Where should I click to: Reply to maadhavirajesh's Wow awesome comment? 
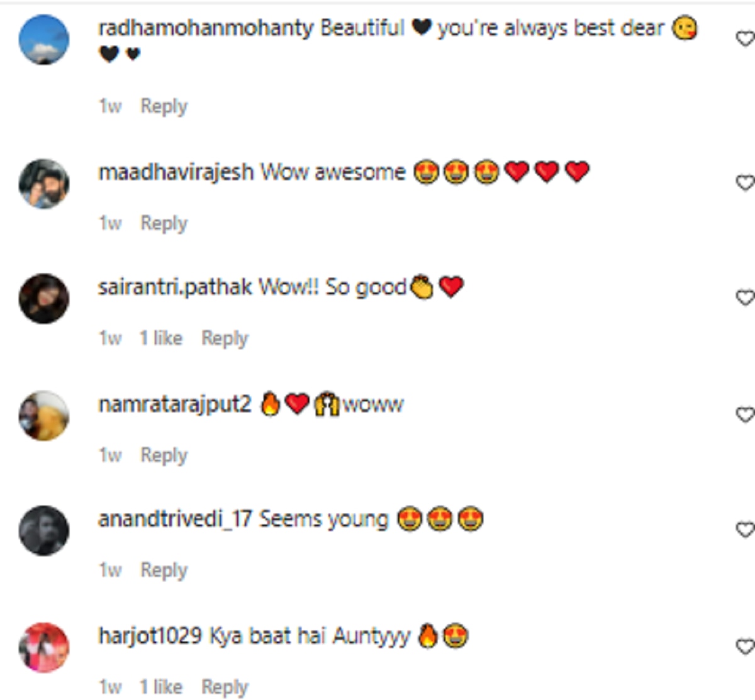click(164, 223)
